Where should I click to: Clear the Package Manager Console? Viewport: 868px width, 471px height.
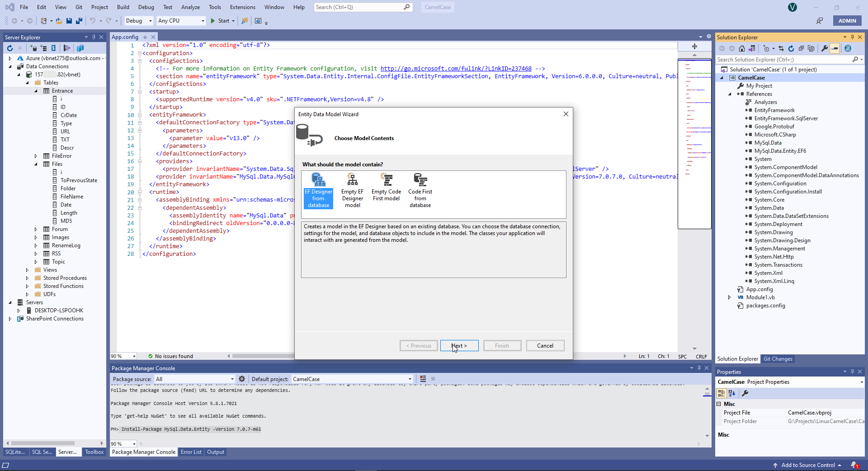tap(423, 379)
